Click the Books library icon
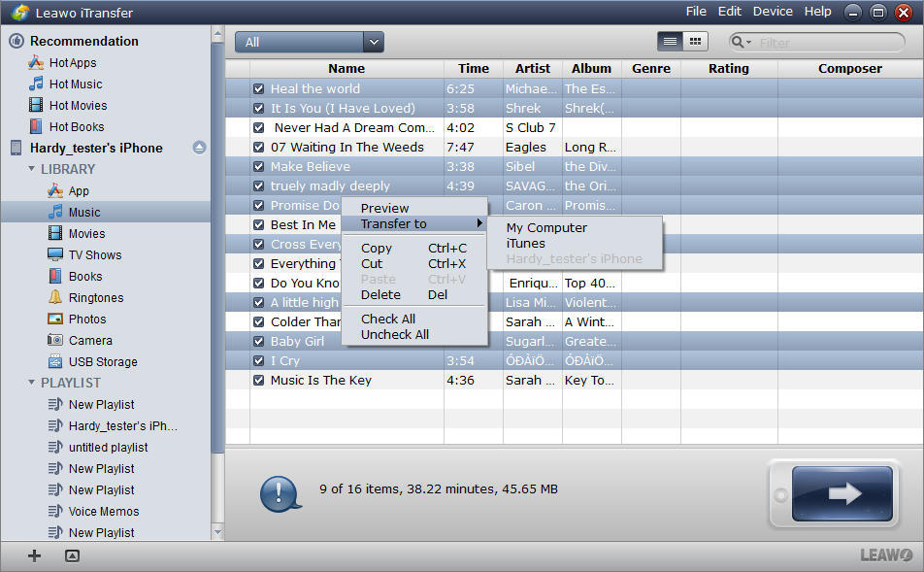The width and height of the screenshot is (924, 572). coord(55,276)
